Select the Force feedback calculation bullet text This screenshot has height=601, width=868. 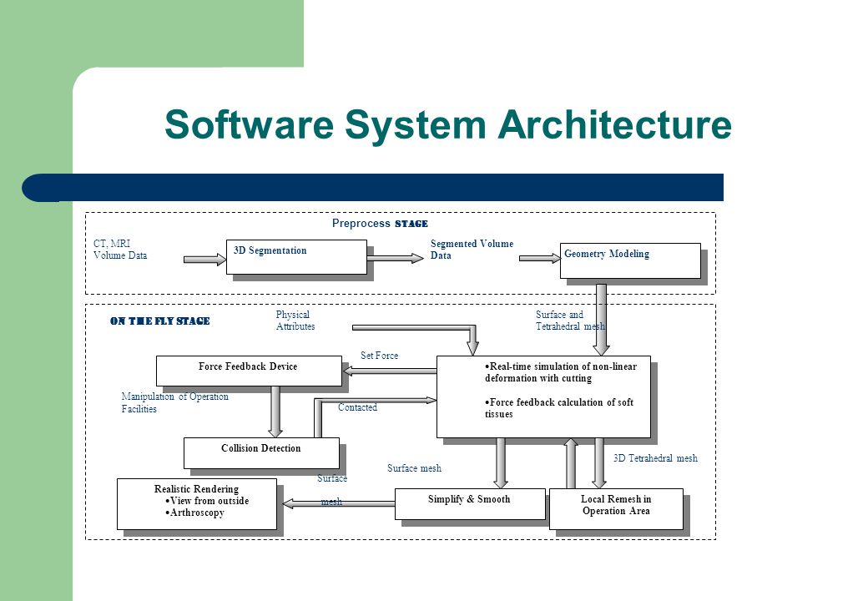tap(559, 408)
